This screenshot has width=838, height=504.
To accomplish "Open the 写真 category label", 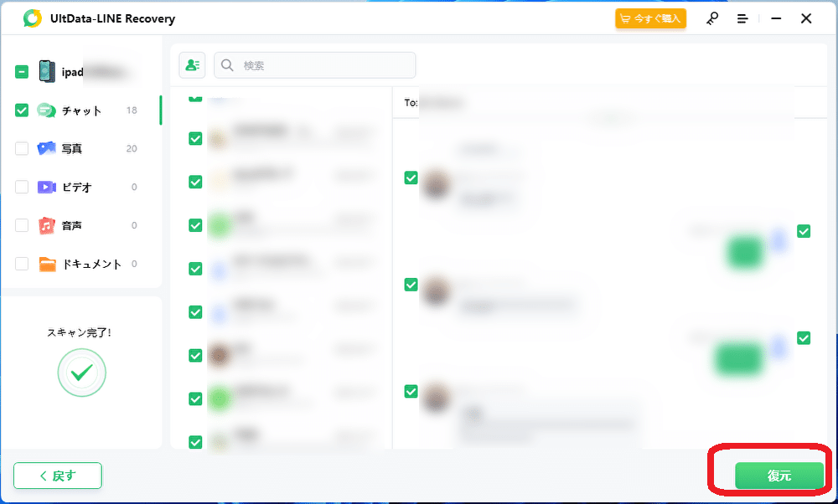I will [x=71, y=148].
